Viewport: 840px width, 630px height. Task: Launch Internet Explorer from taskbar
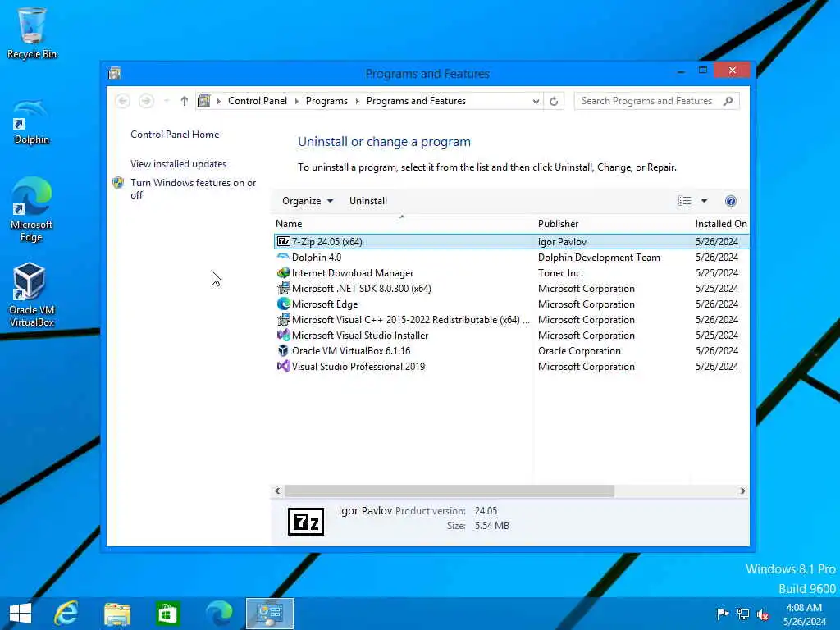click(x=67, y=614)
